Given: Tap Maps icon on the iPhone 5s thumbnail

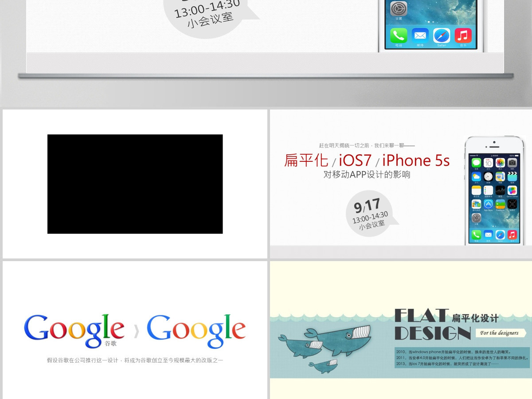Looking at the screenshot, I should pyautogui.click(x=500, y=176).
